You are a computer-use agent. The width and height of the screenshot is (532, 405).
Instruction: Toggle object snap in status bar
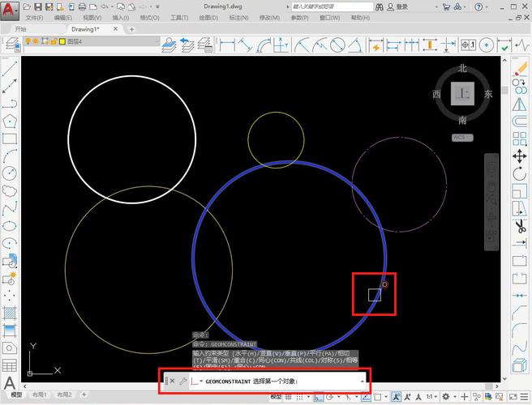point(377,396)
